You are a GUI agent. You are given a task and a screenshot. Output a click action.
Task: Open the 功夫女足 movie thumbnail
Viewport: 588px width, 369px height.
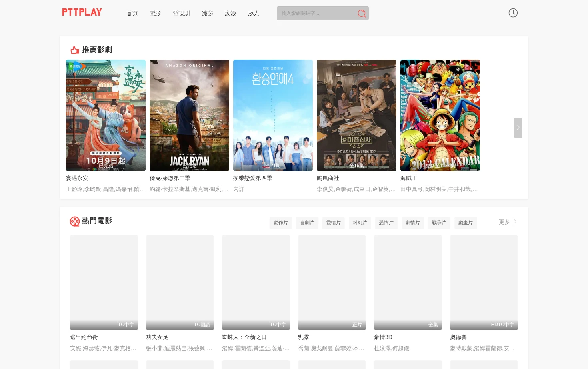click(x=180, y=283)
